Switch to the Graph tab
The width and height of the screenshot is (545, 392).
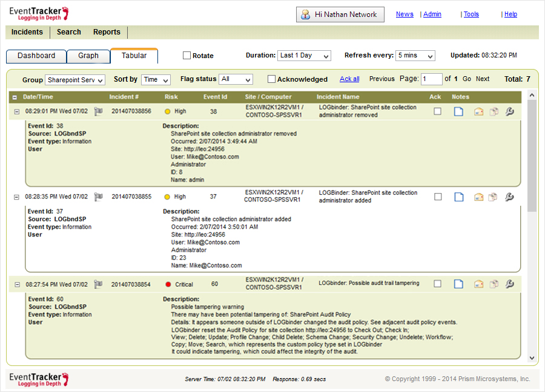click(88, 56)
